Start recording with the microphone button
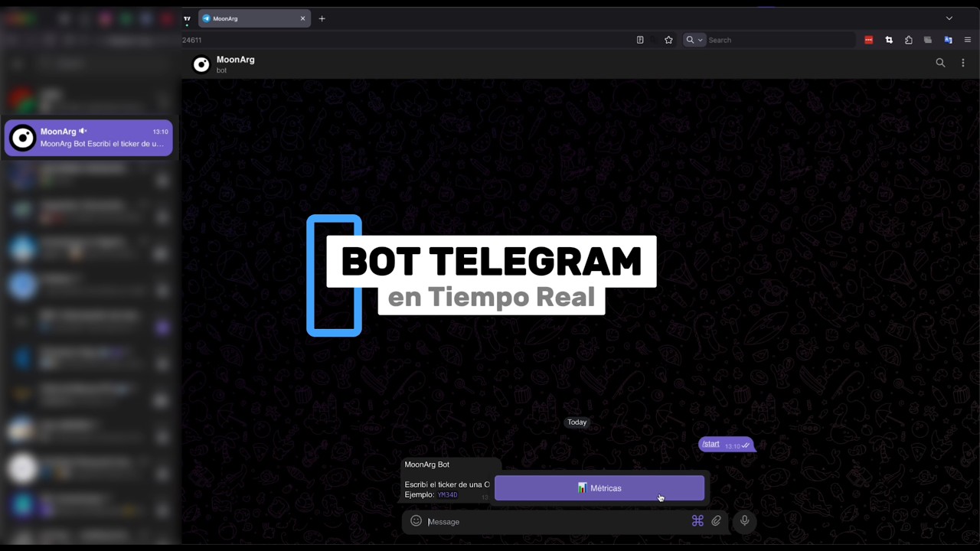The height and width of the screenshot is (551, 980). coord(744,521)
